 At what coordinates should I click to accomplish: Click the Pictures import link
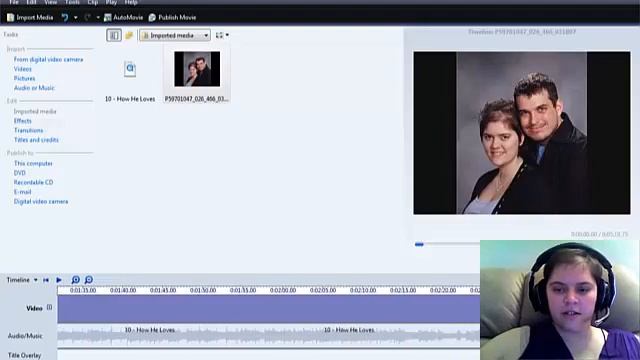click(x=24, y=78)
